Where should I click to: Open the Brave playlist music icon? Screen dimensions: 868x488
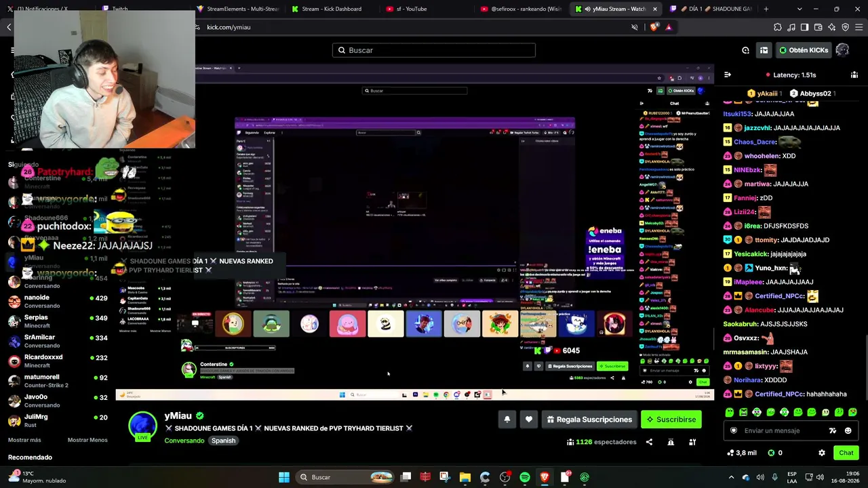coord(791,27)
